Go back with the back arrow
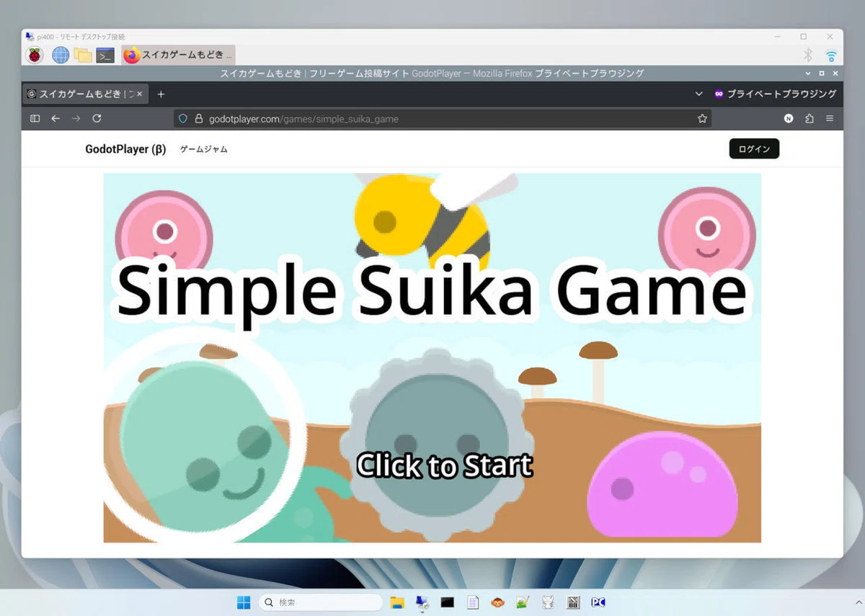The width and height of the screenshot is (865, 616). [56, 119]
